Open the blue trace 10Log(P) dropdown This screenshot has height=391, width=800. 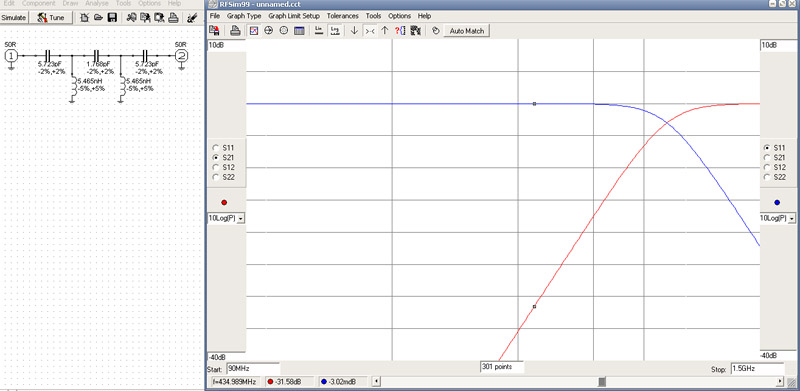click(x=791, y=218)
